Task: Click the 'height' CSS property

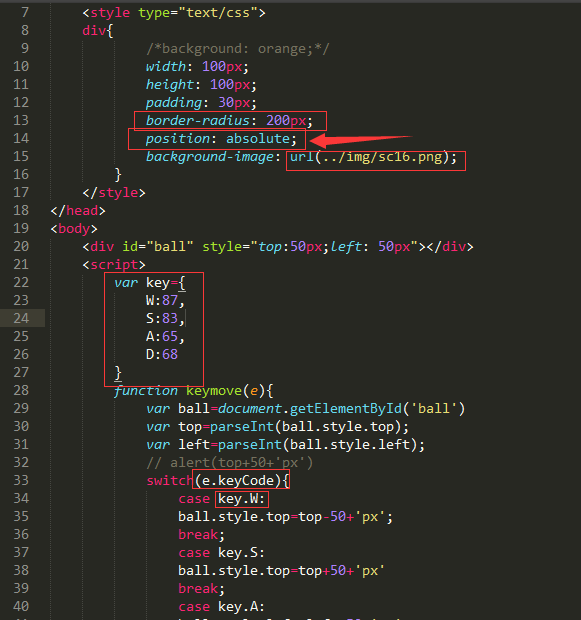Action: [x=170, y=85]
